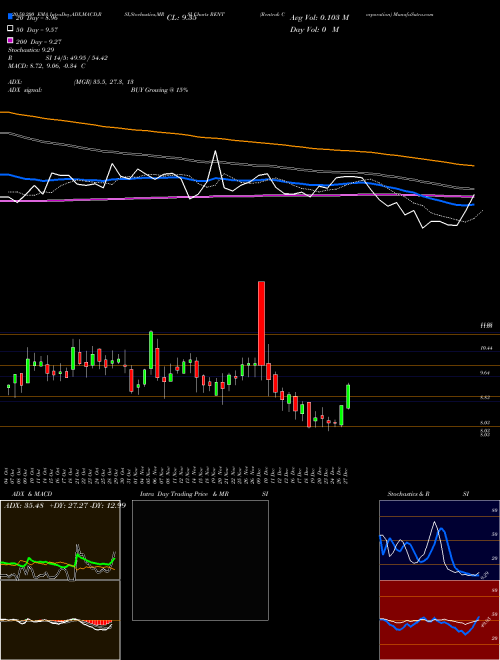500x660 pixels.
Task: Click the white 50 Day legend swatch
Action: pos(10,29)
